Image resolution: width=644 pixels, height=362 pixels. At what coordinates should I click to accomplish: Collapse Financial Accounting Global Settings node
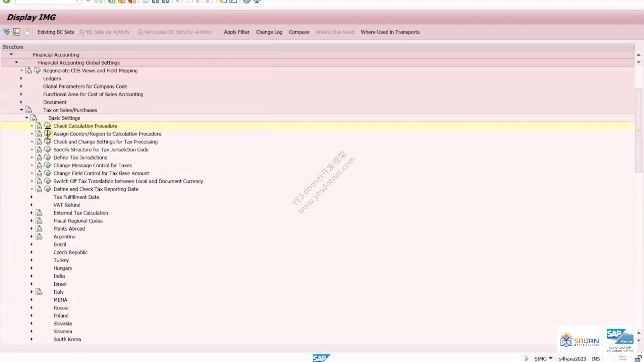pyautogui.click(x=16, y=62)
